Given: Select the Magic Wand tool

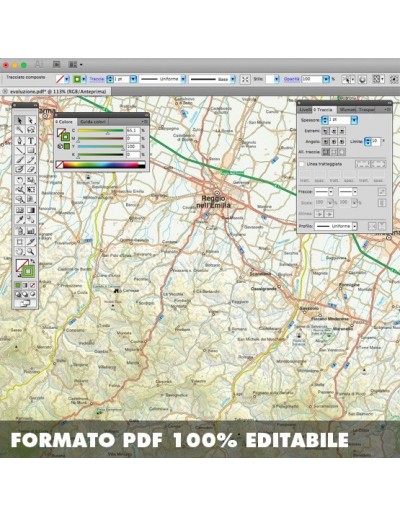Looking at the screenshot, I should 20,130.
